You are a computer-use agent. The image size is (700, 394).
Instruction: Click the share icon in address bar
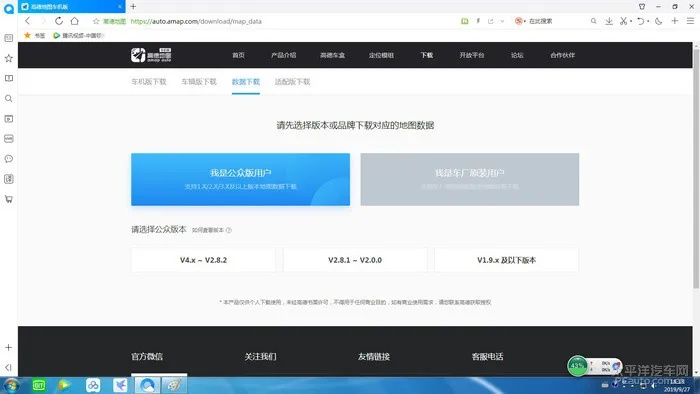(x=491, y=21)
